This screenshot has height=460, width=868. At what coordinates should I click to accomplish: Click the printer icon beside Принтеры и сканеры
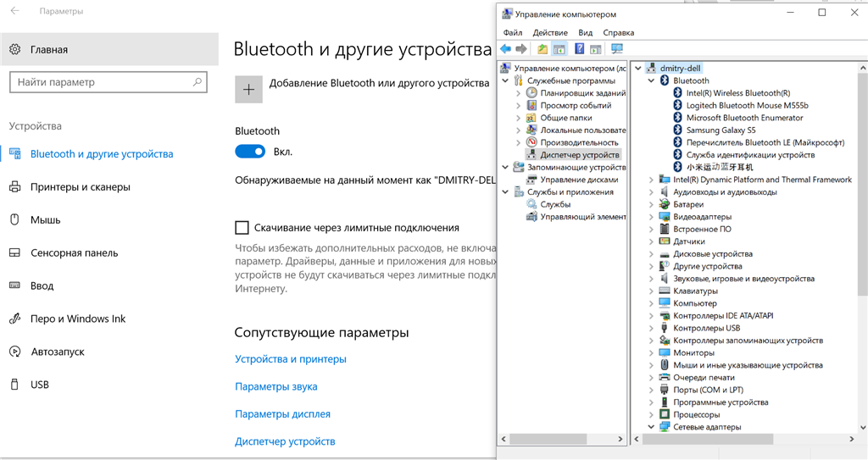pos(15,187)
